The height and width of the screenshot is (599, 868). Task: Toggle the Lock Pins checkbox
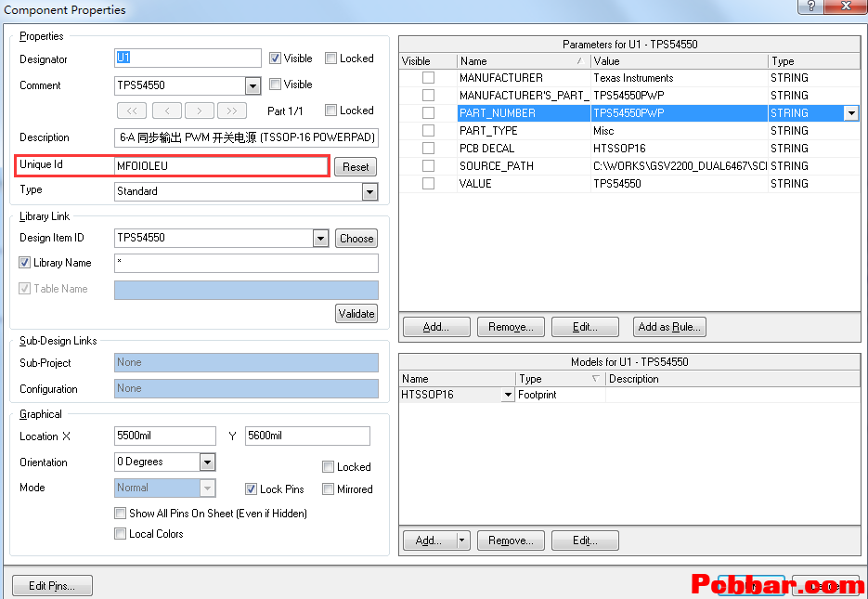(251, 488)
